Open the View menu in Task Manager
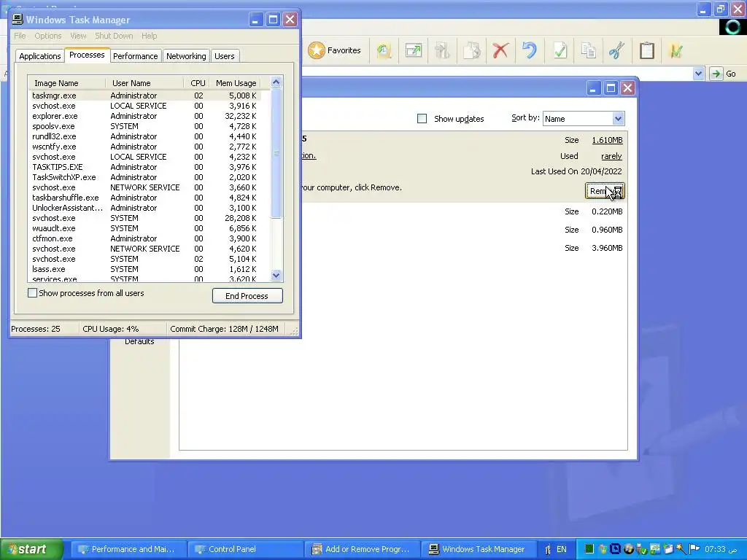 (78, 36)
